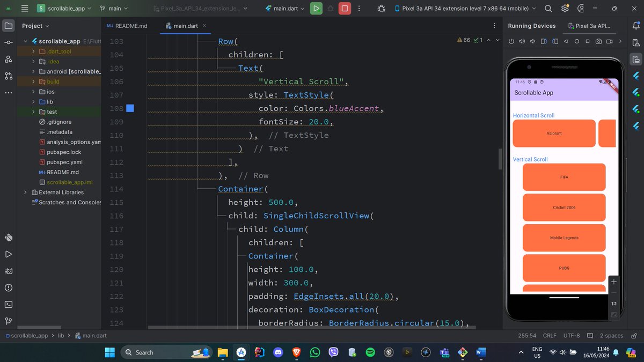
Task: Open Search Everywhere magnifier icon
Action: [548, 9]
